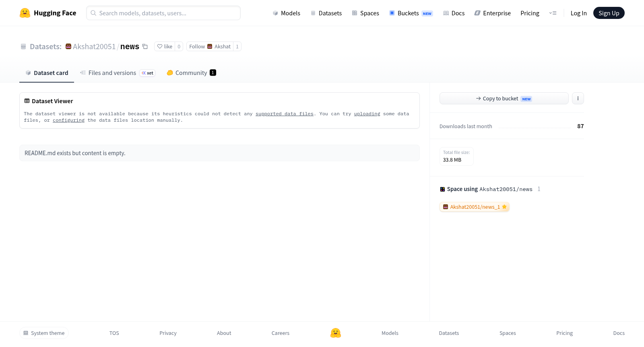Viewport: 644px width, 347px height.
Task: Open the About footer link
Action: [x=224, y=333]
